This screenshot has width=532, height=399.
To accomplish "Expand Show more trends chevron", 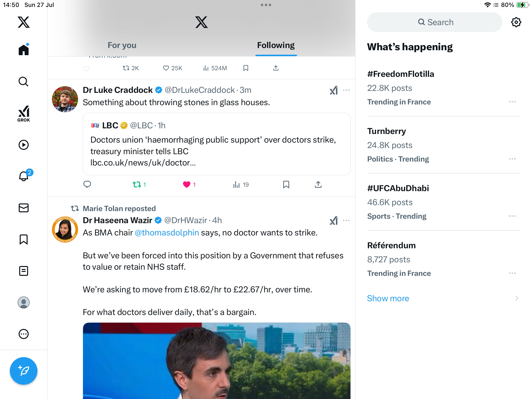I will click(x=517, y=298).
